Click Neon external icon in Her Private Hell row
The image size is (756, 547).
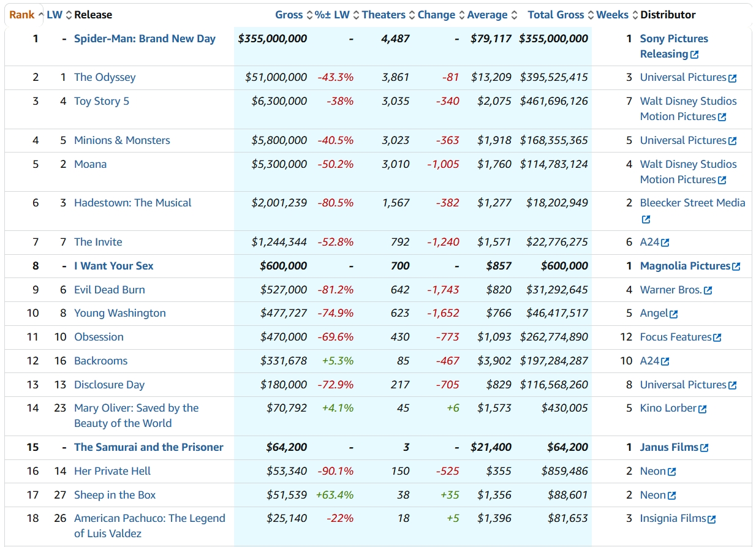point(672,472)
